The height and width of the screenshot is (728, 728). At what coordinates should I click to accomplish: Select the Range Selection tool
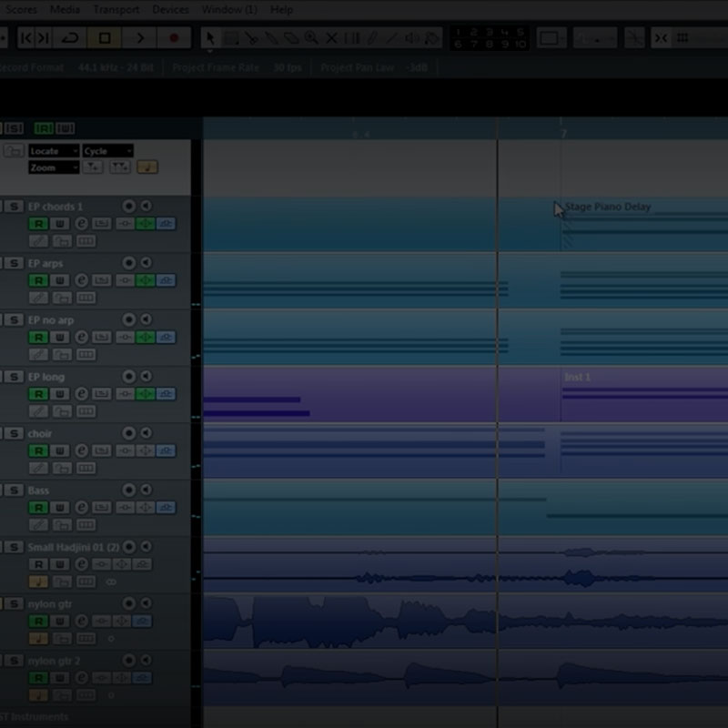pos(231,38)
